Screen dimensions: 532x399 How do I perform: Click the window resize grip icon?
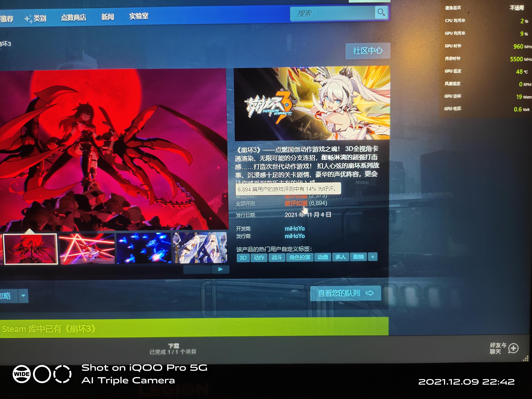click(x=526, y=359)
